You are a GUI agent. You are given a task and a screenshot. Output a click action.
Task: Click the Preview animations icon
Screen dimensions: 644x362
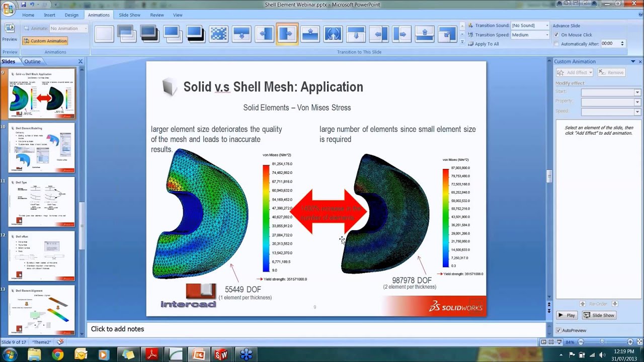click(x=10, y=29)
